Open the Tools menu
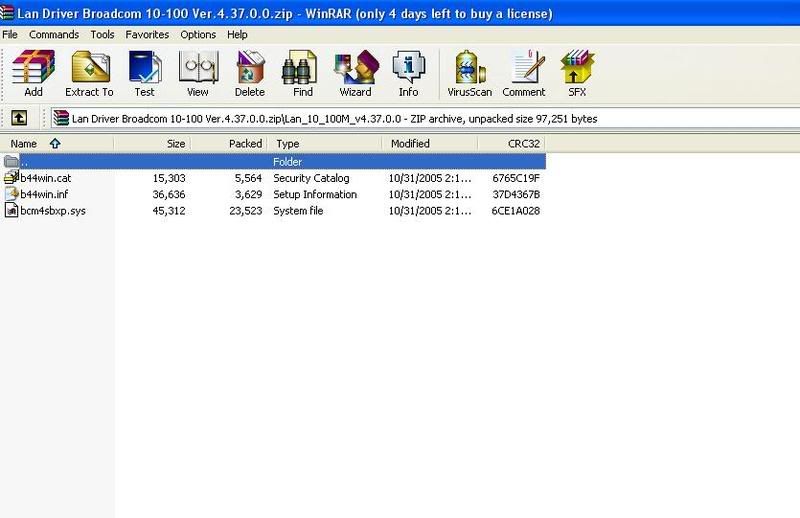 tap(102, 35)
